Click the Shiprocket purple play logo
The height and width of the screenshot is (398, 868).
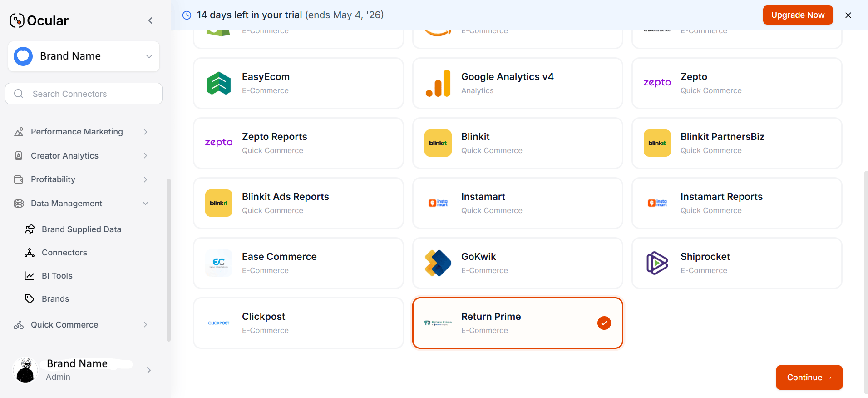[x=657, y=263]
